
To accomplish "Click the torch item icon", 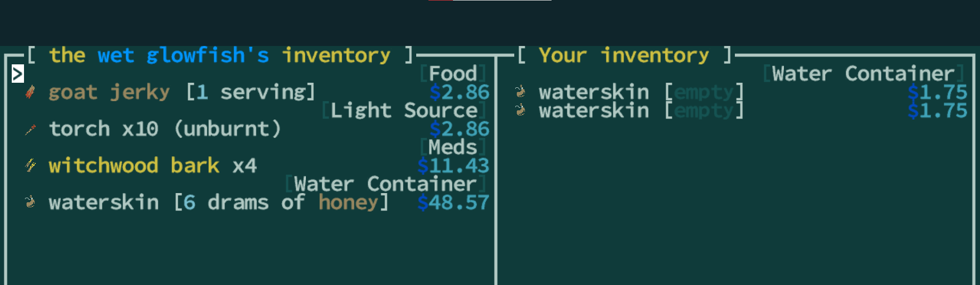I will tap(30, 130).
